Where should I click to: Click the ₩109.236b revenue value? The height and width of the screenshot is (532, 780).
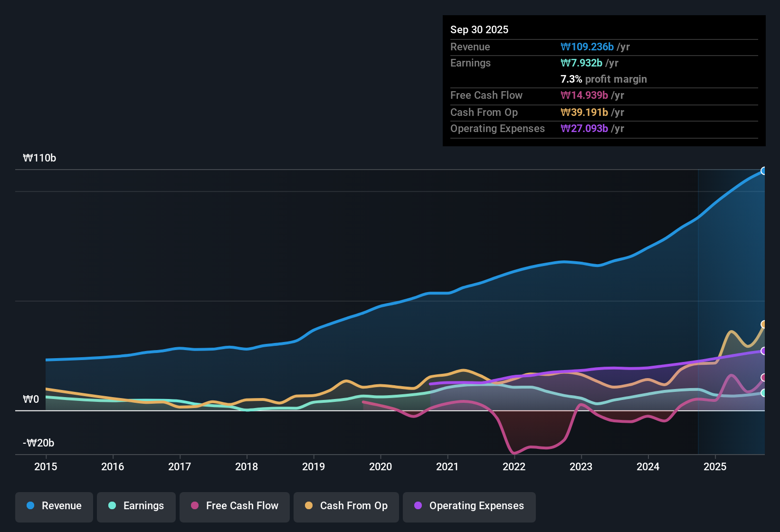point(587,47)
